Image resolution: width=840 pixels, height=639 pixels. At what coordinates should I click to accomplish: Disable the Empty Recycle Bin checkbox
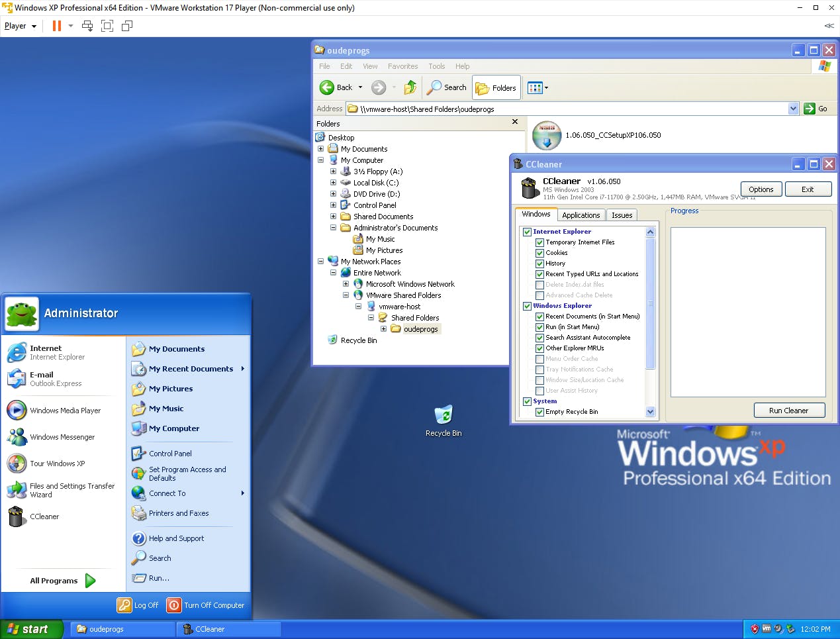click(539, 412)
